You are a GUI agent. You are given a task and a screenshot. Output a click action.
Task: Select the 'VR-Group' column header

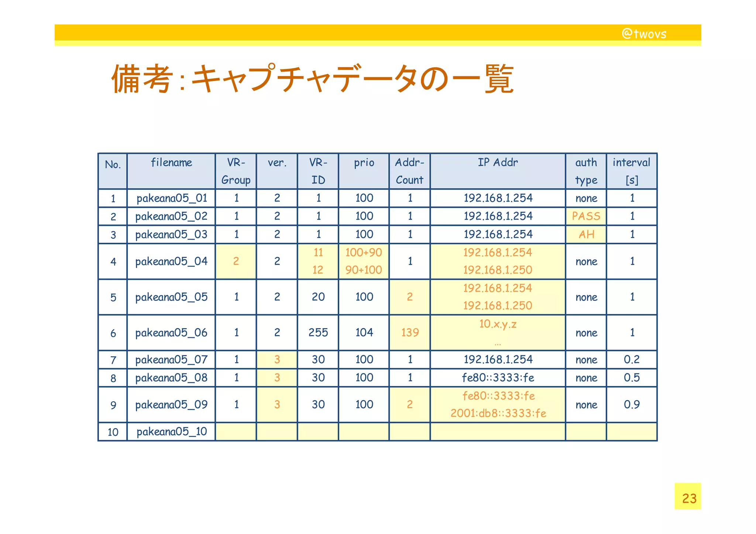(236, 171)
